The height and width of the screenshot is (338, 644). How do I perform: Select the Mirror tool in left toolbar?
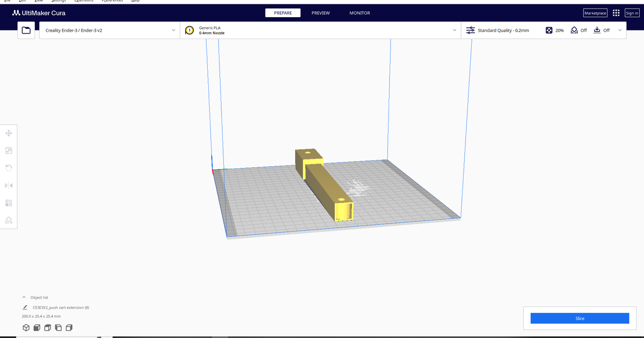(x=9, y=186)
